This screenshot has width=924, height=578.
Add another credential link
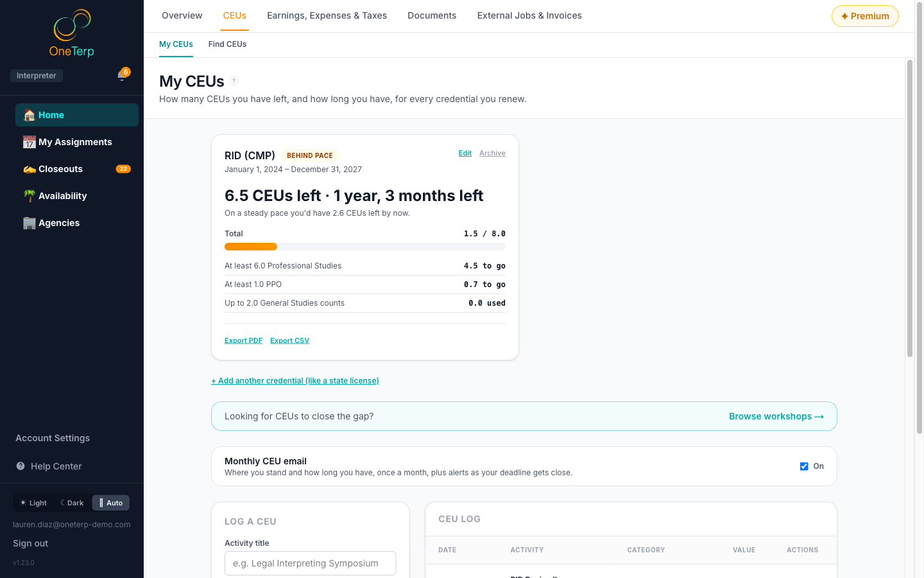click(295, 381)
